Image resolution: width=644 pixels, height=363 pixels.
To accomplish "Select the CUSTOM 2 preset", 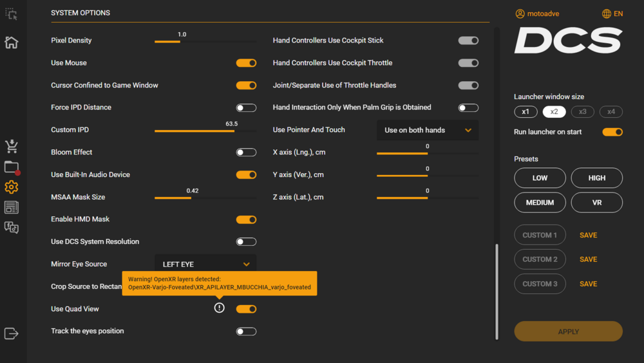I will coord(540,259).
